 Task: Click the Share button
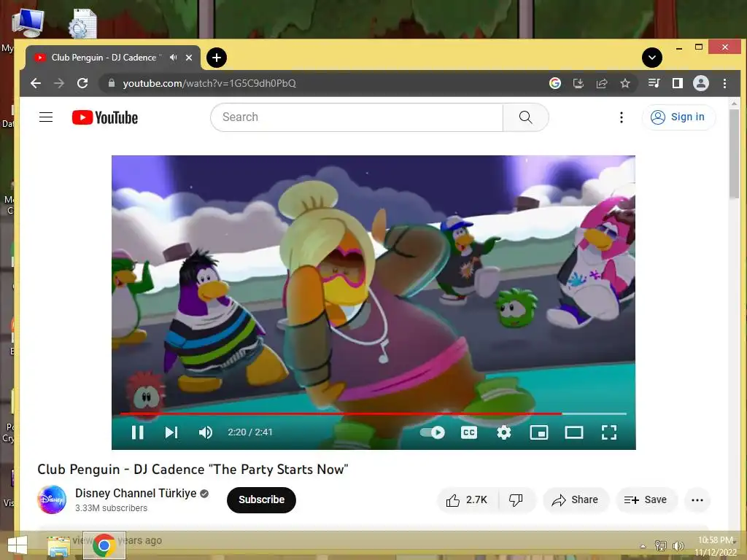click(x=575, y=500)
